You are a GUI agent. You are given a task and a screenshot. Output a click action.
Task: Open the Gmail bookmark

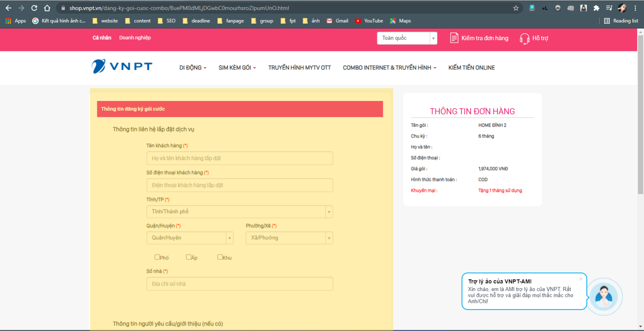[337, 21]
